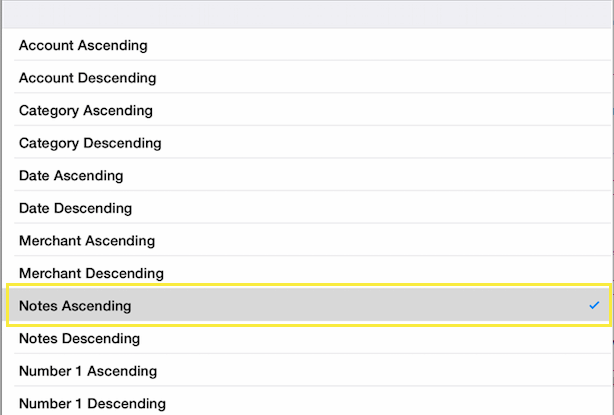Sort transactions by Merchant Ascending
Screen dimensions: 614x415
pyautogui.click(x=308, y=240)
